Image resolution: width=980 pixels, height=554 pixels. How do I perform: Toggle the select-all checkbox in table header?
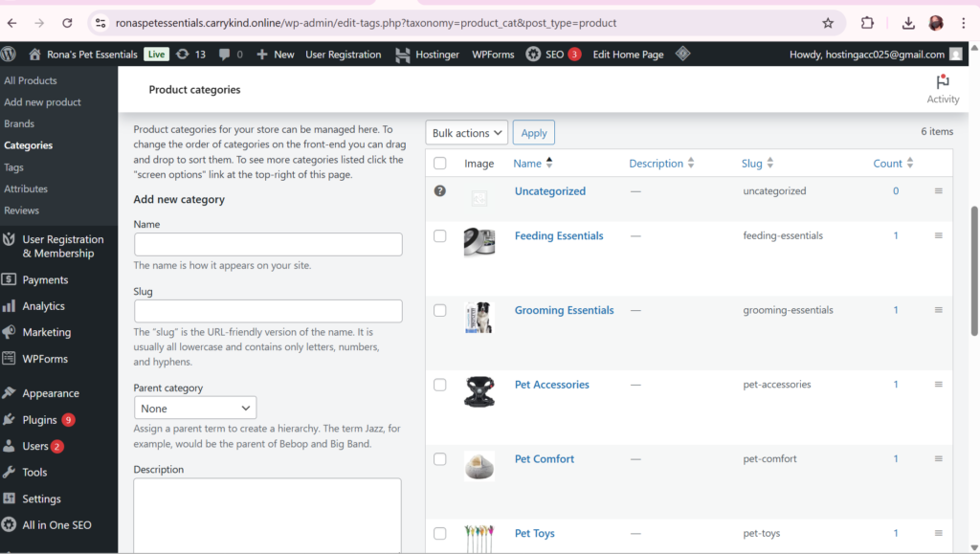(440, 164)
